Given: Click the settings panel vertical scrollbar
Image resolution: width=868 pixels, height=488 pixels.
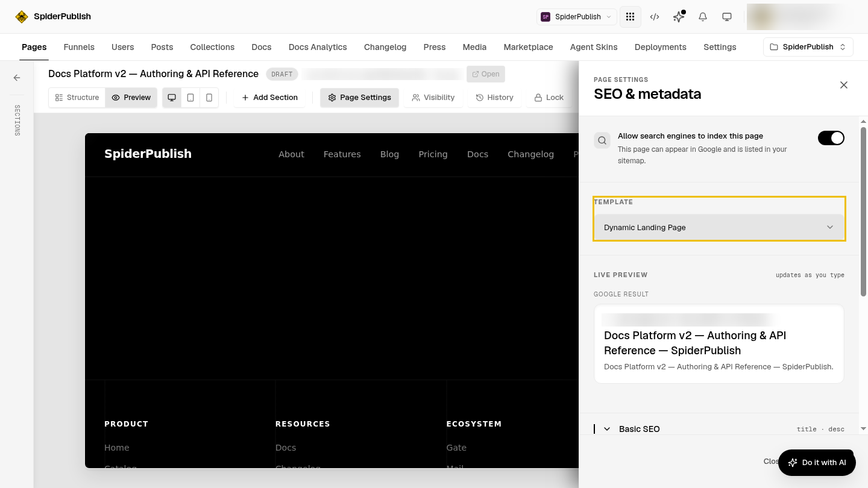Looking at the screenshot, I should (x=863, y=211).
